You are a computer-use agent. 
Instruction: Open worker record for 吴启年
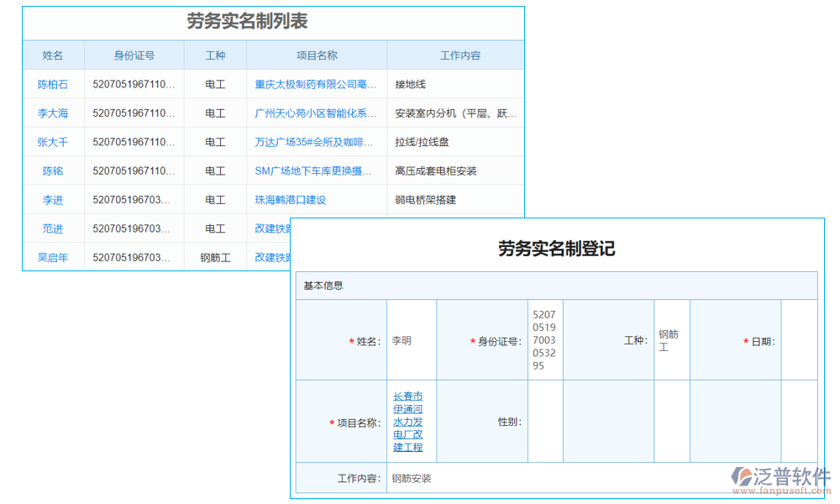pos(53,257)
